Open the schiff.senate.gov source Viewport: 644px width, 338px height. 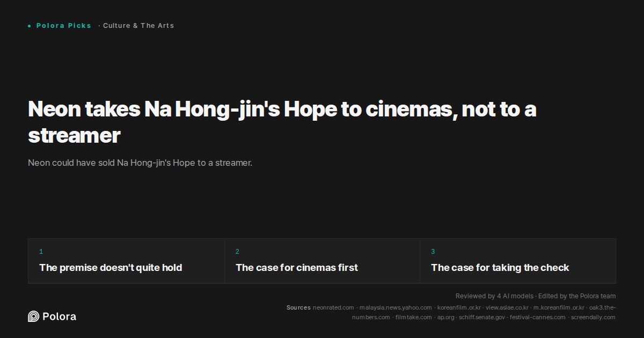click(482, 317)
